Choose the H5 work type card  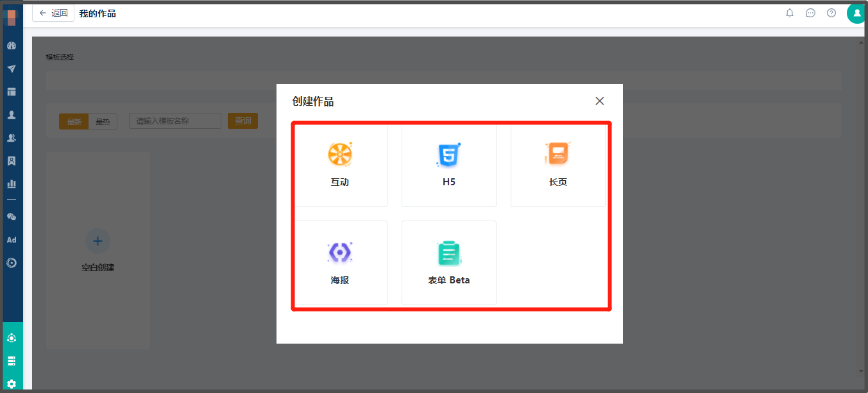tap(449, 165)
